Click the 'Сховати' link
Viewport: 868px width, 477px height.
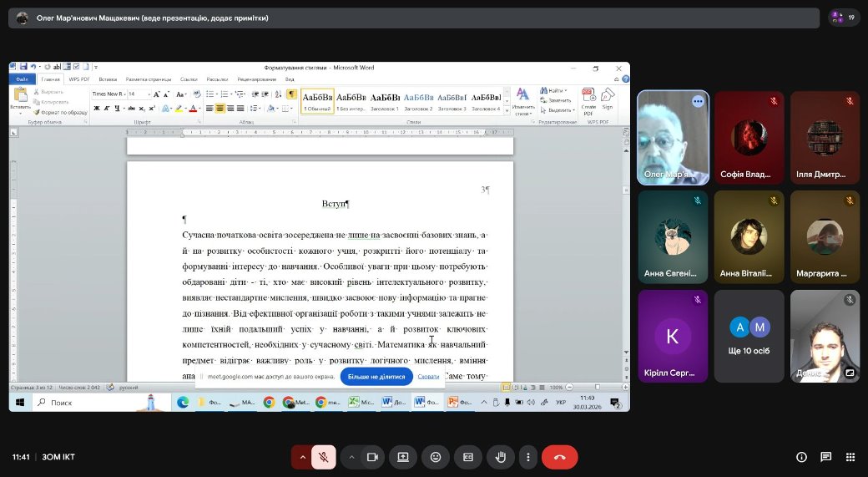(x=428, y=377)
